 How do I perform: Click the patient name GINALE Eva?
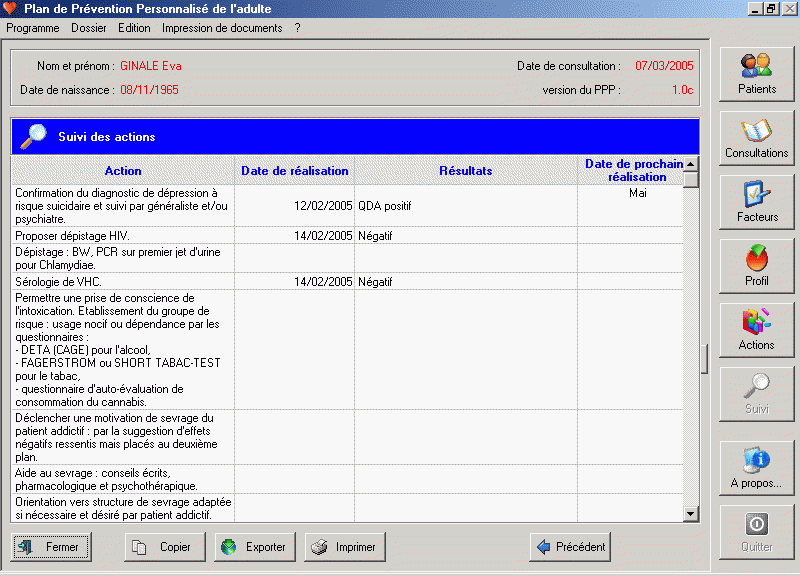click(x=151, y=66)
